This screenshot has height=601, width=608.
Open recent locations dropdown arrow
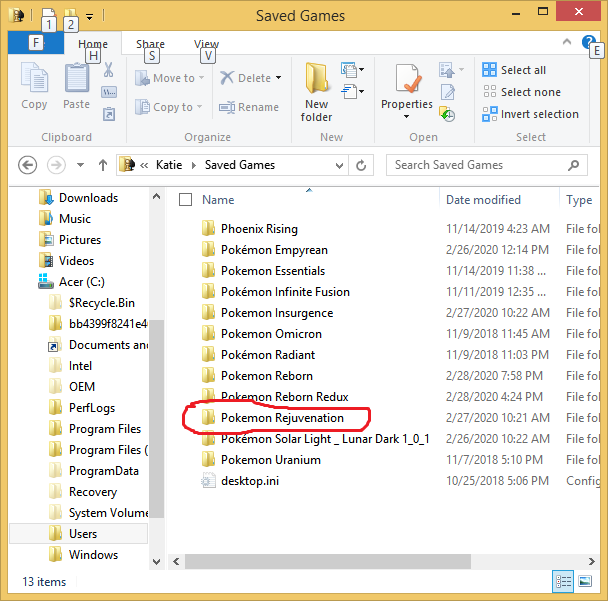tap(80, 166)
